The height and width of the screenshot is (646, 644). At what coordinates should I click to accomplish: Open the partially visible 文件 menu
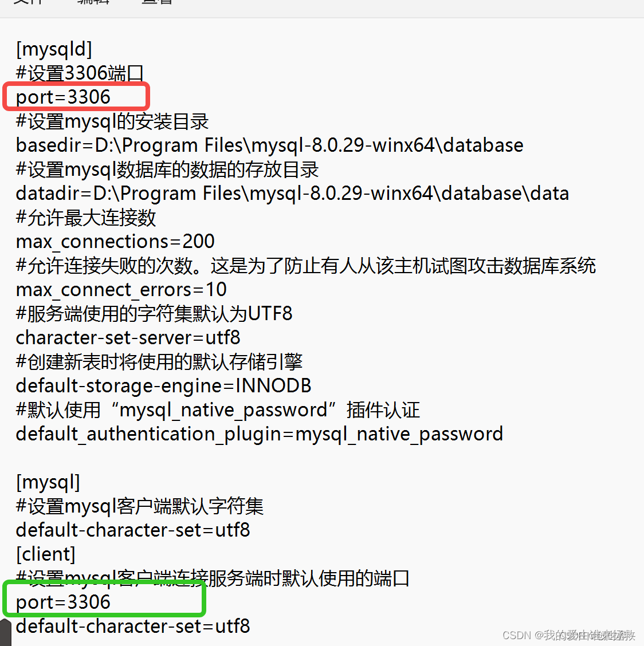(x=28, y=2)
